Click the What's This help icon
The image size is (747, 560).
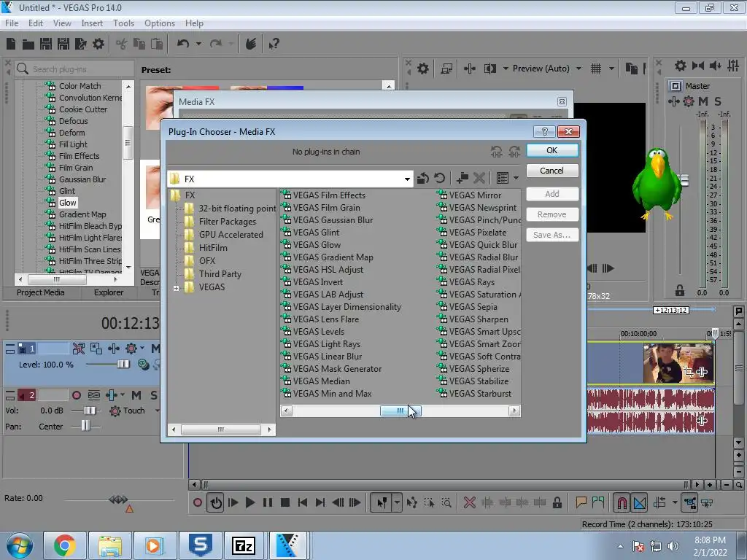click(x=274, y=44)
